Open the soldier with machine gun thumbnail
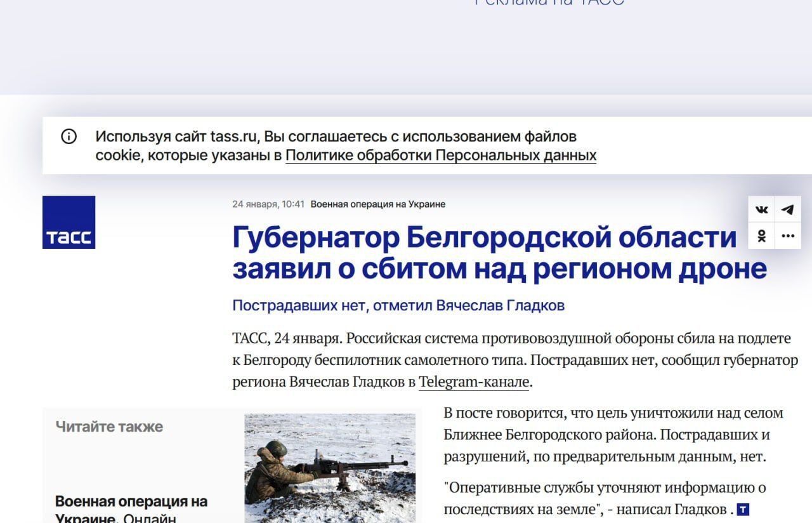The width and height of the screenshot is (812, 523). [330, 468]
